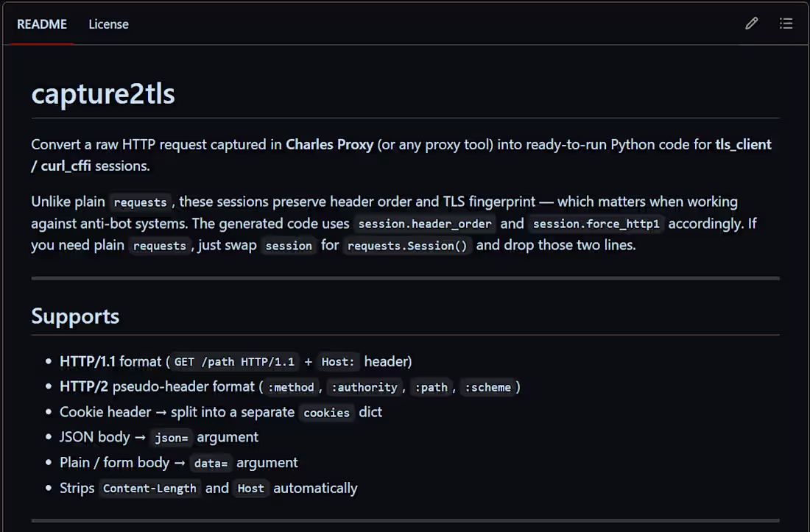Click the session.force_http1 code snippet

click(596, 224)
